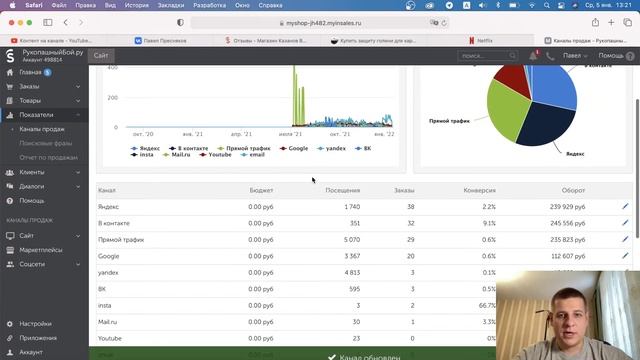The height and width of the screenshot is (360, 640).
Task: Click the Приложения icon
Action: (10, 338)
